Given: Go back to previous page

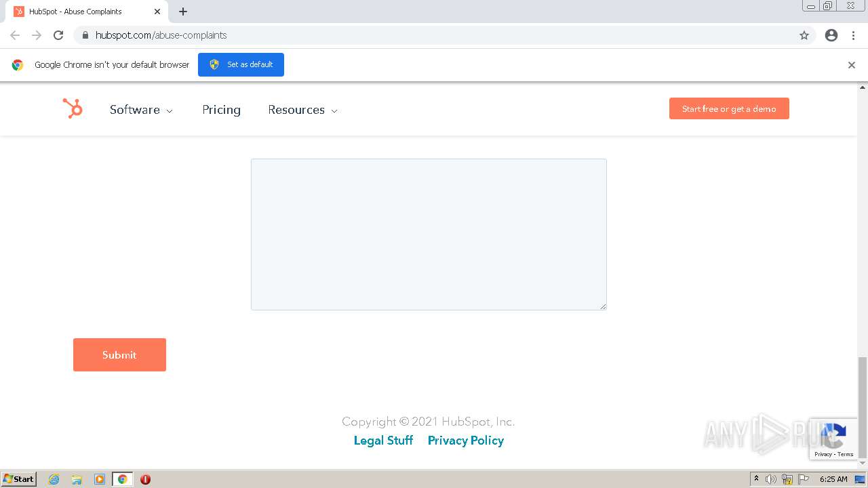Looking at the screenshot, I should 15,35.
